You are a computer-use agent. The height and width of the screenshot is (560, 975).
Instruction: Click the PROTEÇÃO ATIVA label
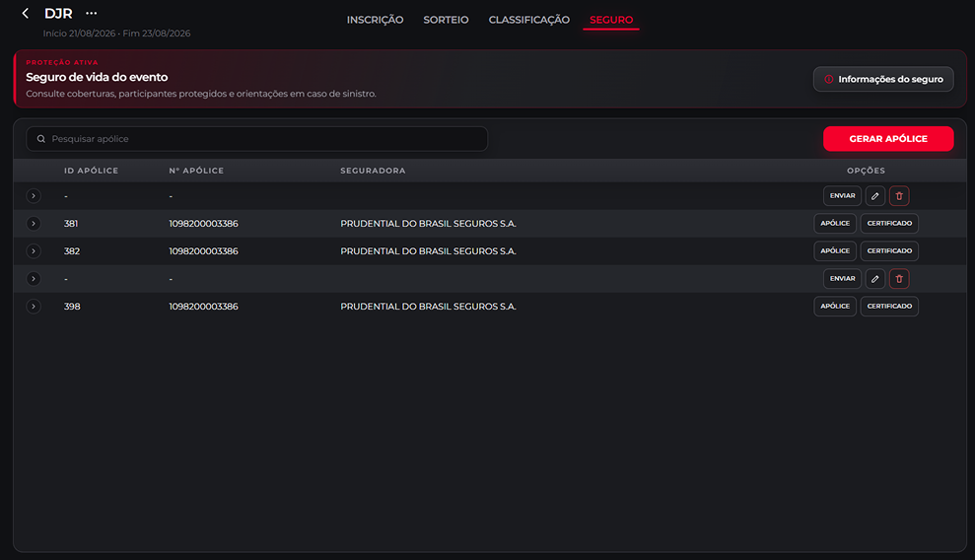pyautogui.click(x=61, y=62)
